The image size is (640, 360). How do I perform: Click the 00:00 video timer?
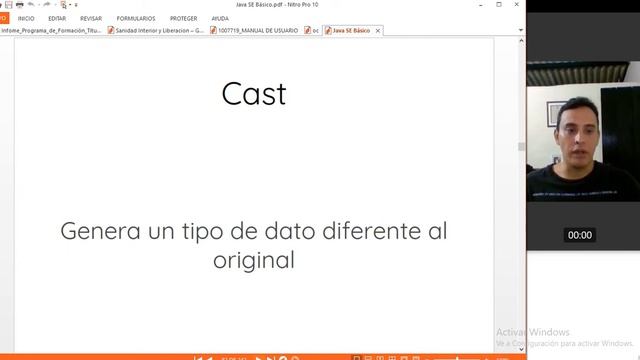[x=580, y=235]
